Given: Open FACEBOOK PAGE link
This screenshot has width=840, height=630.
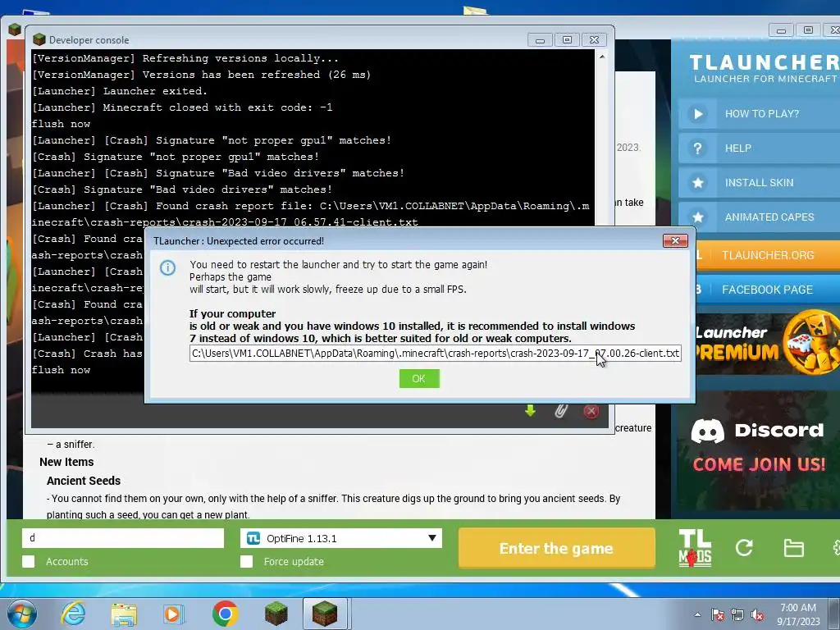Looking at the screenshot, I should (x=767, y=290).
